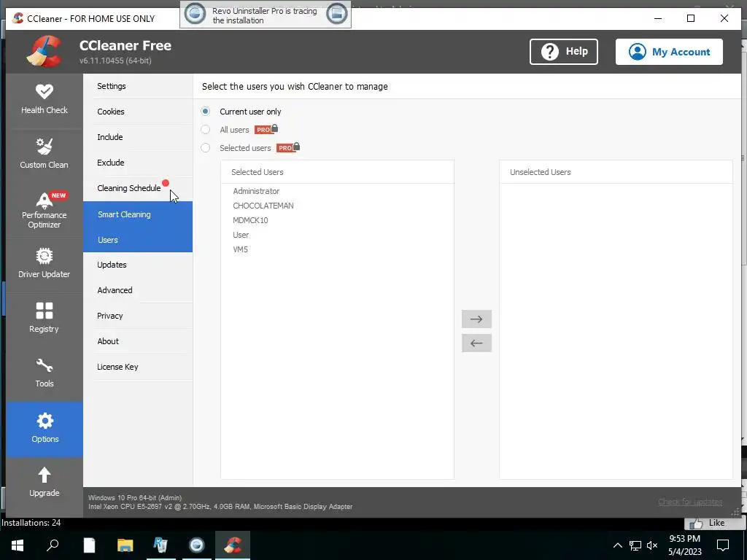
Task: Open the Updates options page
Action: pos(138,265)
